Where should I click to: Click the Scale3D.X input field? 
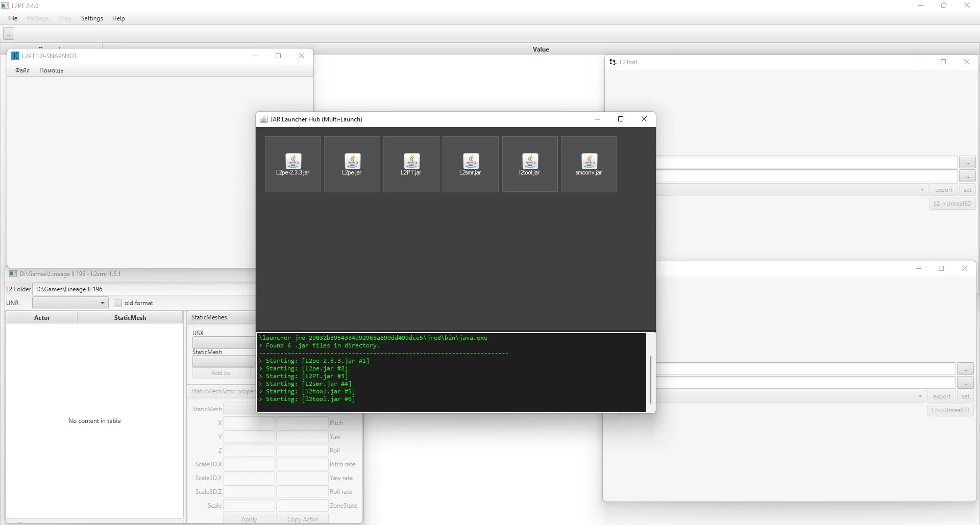pyautogui.click(x=249, y=464)
